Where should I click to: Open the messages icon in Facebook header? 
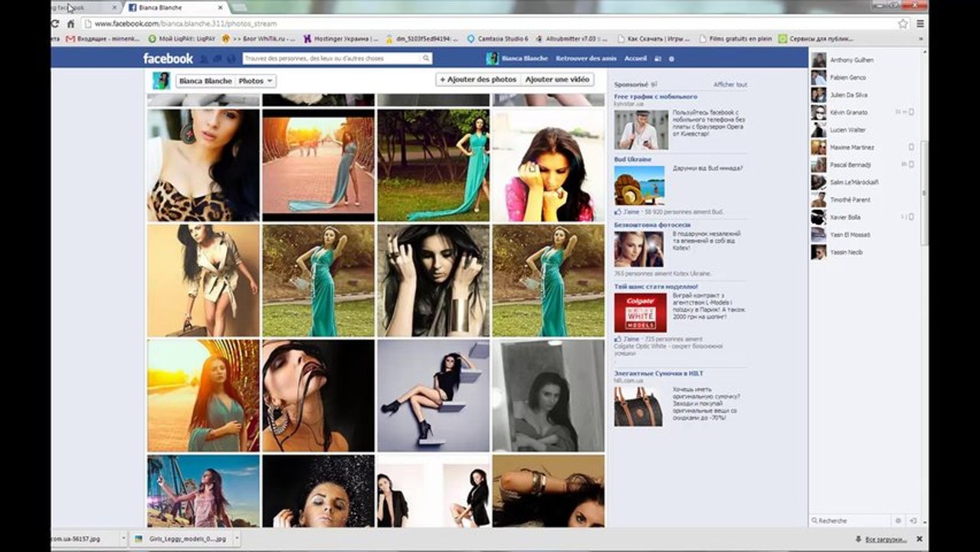pos(217,59)
